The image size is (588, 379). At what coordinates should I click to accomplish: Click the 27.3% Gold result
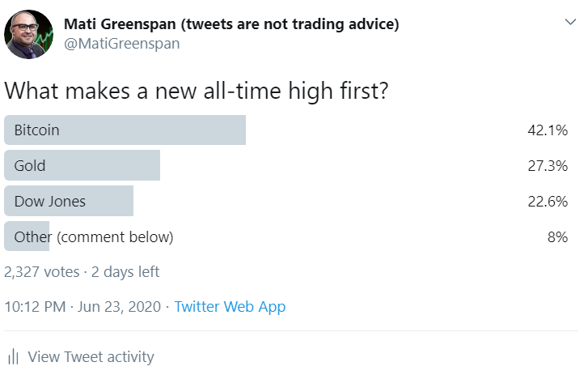pyautogui.click(x=548, y=166)
